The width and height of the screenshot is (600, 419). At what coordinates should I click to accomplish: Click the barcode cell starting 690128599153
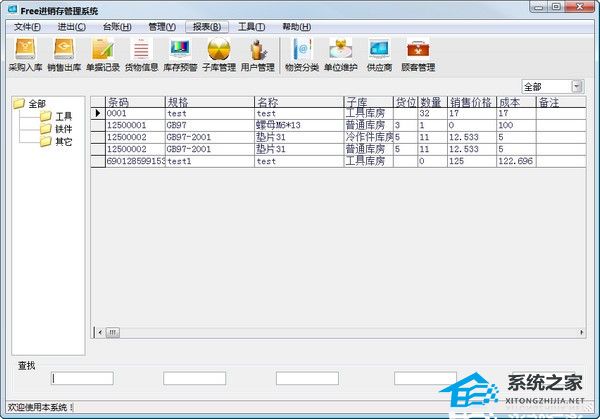tap(135, 161)
